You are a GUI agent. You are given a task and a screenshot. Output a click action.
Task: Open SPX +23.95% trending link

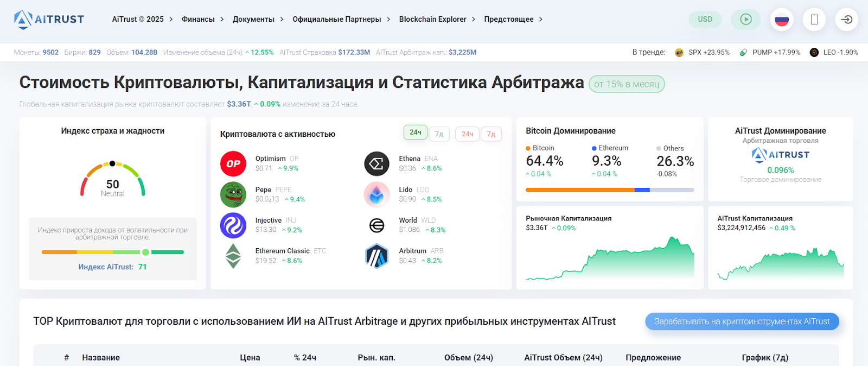coord(709,53)
